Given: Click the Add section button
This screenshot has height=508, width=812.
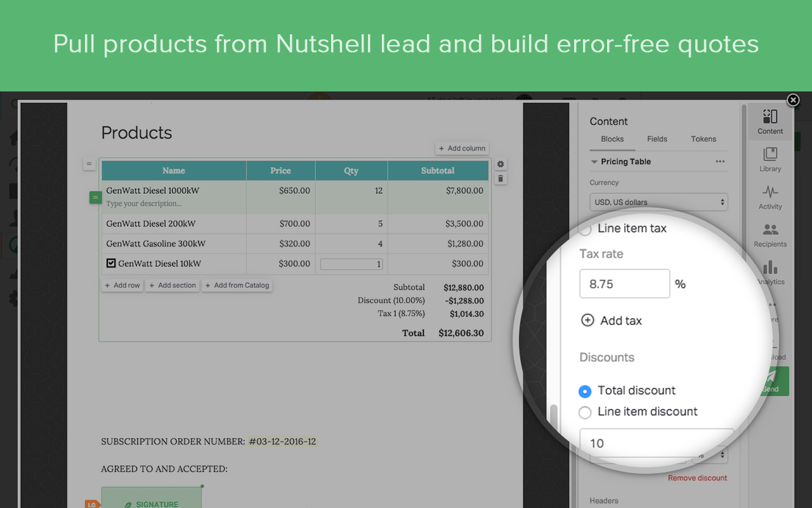Looking at the screenshot, I should tap(173, 285).
